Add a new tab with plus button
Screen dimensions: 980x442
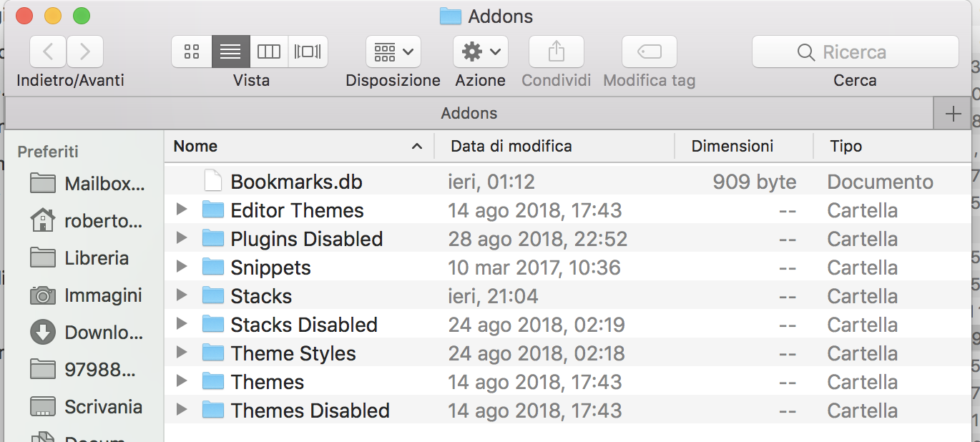(953, 113)
